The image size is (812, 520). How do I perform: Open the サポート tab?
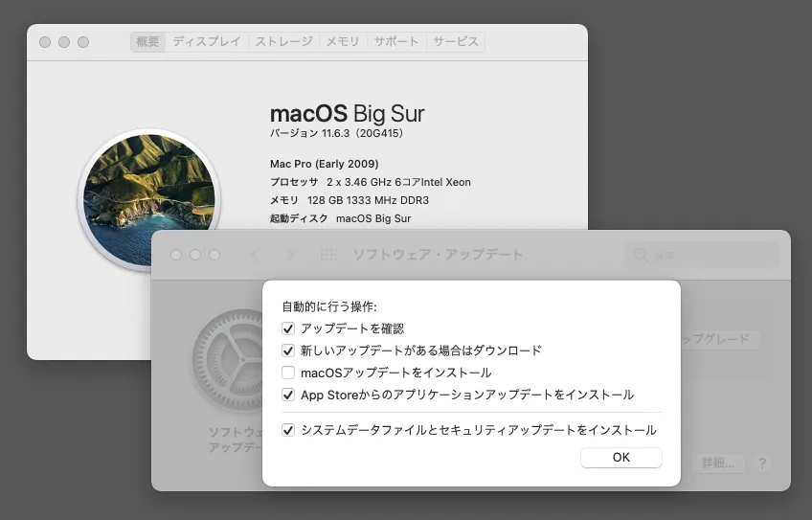396,42
